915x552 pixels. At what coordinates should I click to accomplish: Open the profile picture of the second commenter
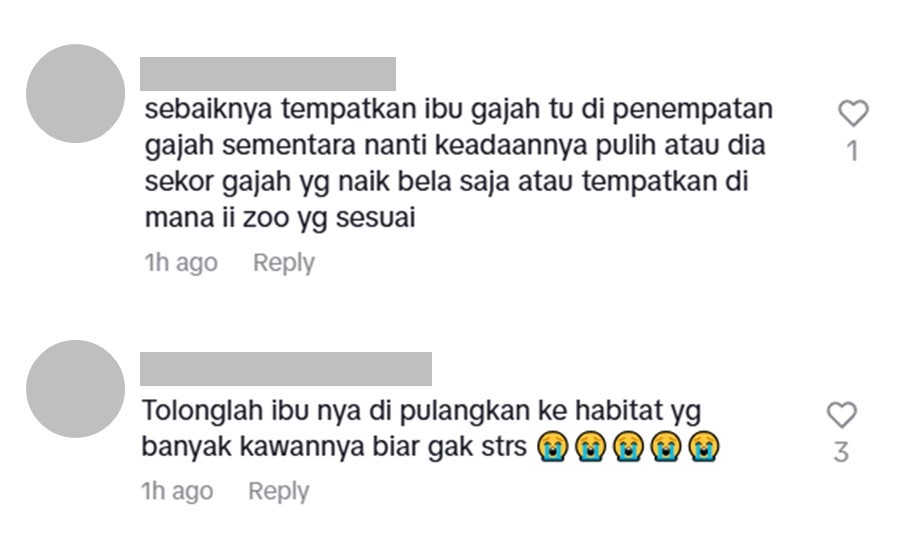tap(75, 389)
